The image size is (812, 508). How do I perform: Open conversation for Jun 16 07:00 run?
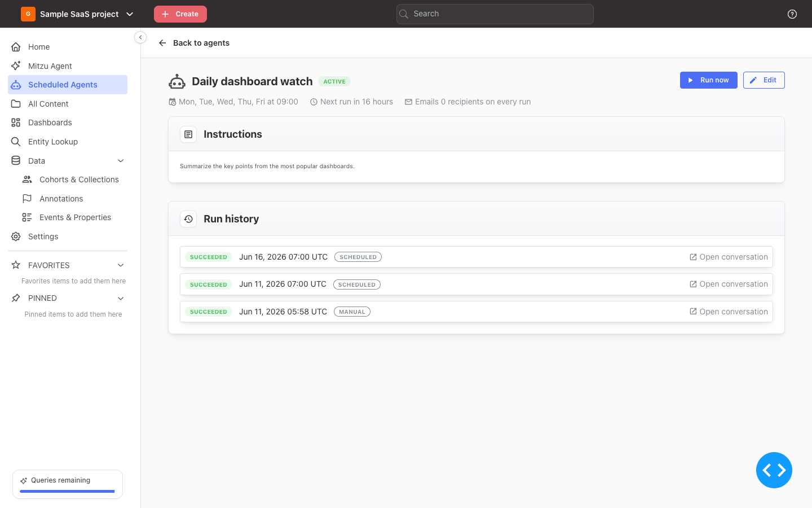tap(729, 257)
